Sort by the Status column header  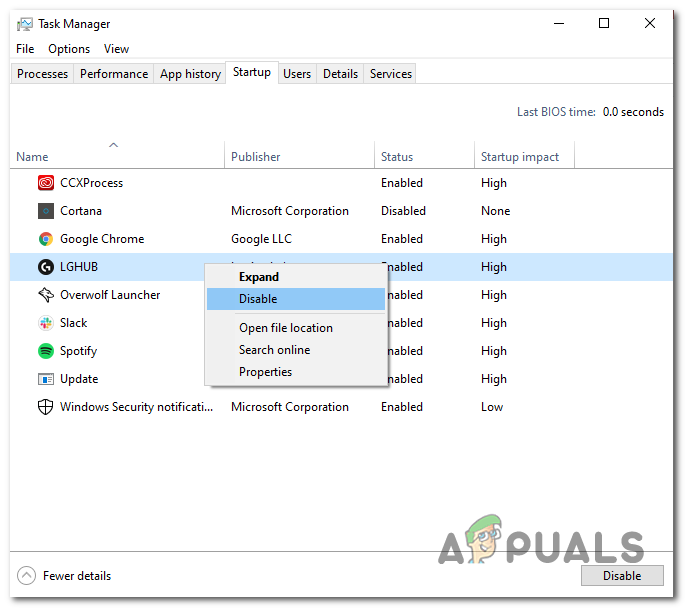pos(424,156)
